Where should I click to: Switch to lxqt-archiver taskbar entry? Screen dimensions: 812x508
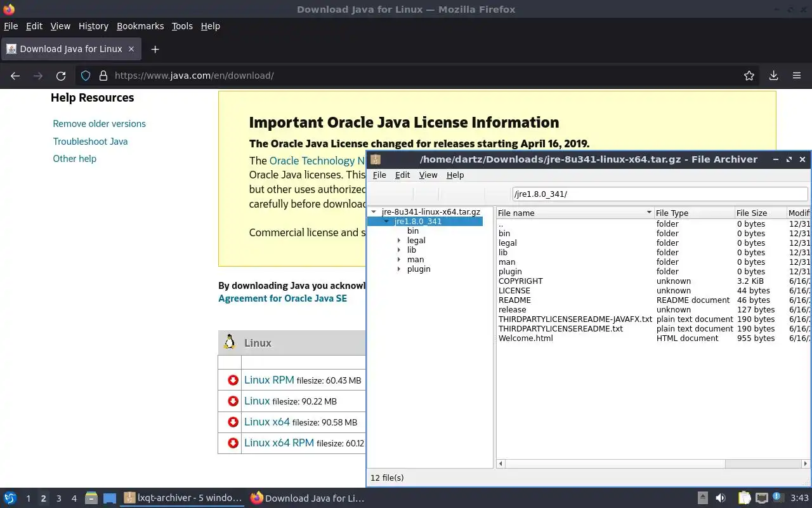coord(183,498)
